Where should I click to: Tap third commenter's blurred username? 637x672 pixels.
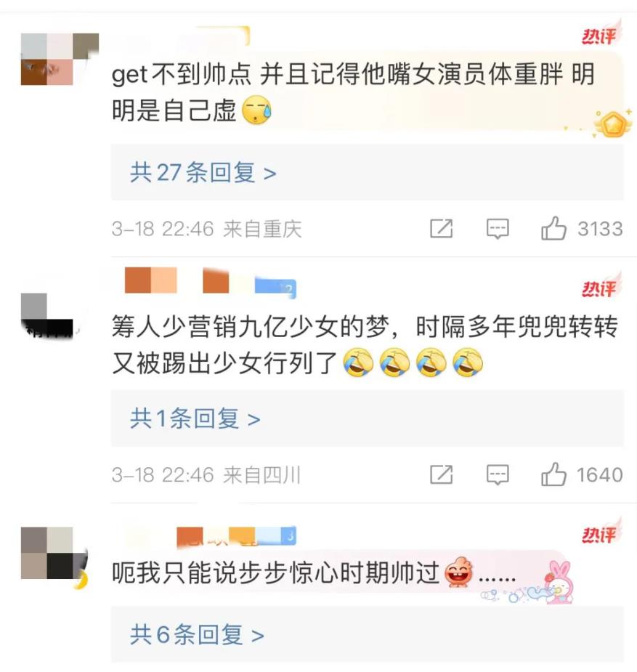pyautogui.click(x=236, y=537)
